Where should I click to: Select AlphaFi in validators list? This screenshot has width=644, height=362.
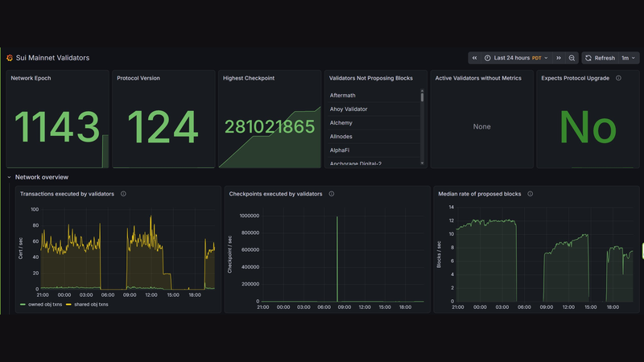point(339,150)
